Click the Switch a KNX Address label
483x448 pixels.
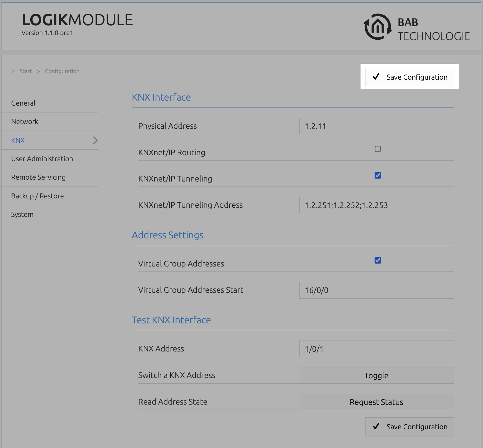[x=177, y=375]
